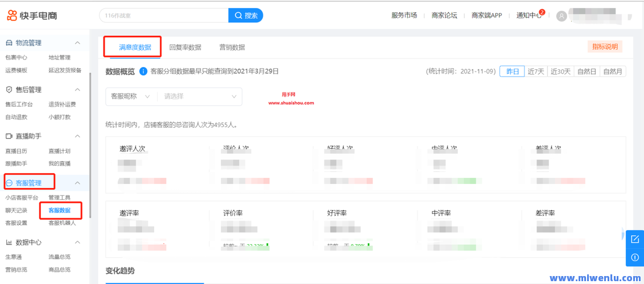Click the floating info icon at bottom right

(635, 257)
